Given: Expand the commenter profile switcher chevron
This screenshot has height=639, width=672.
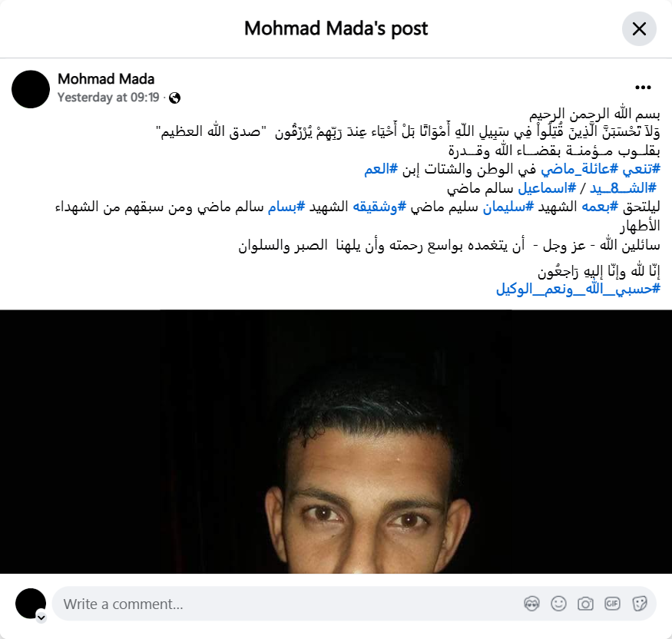Looking at the screenshot, I should (41, 617).
